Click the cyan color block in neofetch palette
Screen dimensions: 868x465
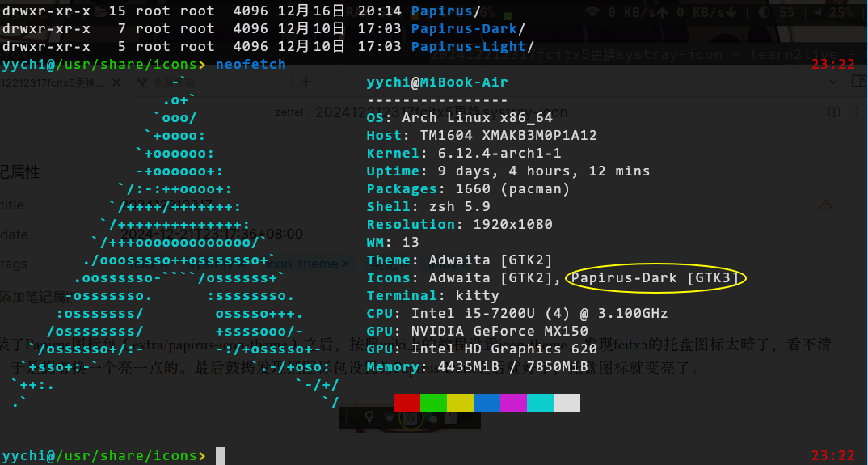coord(540,403)
